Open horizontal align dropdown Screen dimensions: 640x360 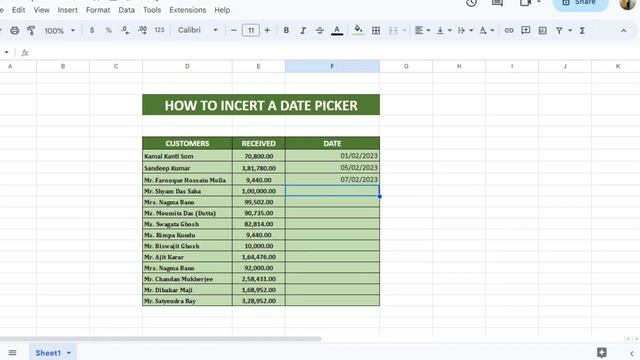pyautogui.click(x=422, y=31)
